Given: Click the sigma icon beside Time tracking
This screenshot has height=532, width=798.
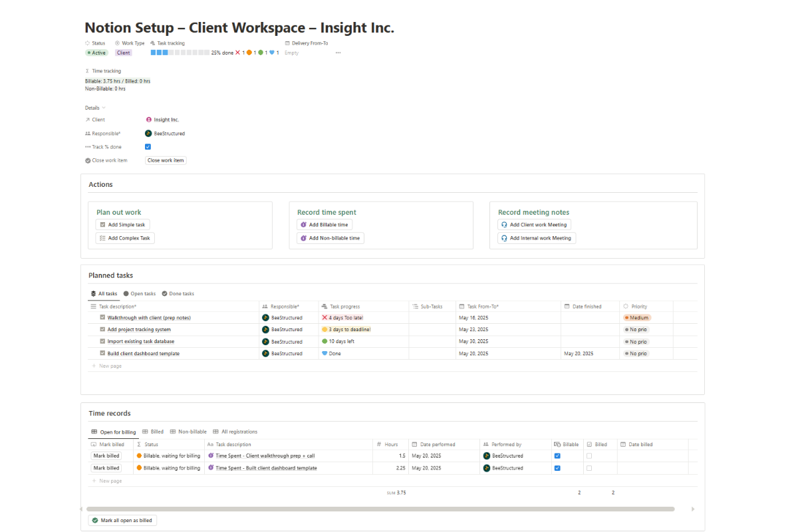Looking at the screenshot, I should click(x=88, y=71).
